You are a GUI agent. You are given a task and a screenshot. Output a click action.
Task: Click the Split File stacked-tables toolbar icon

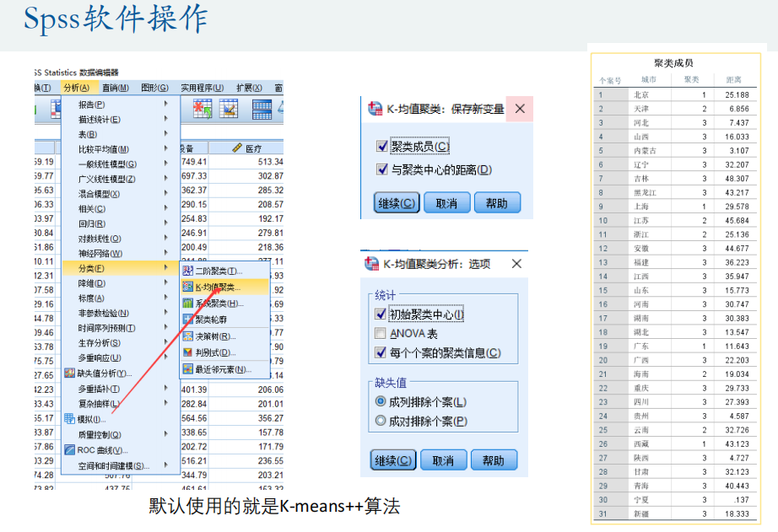click(x=262, y=109)
